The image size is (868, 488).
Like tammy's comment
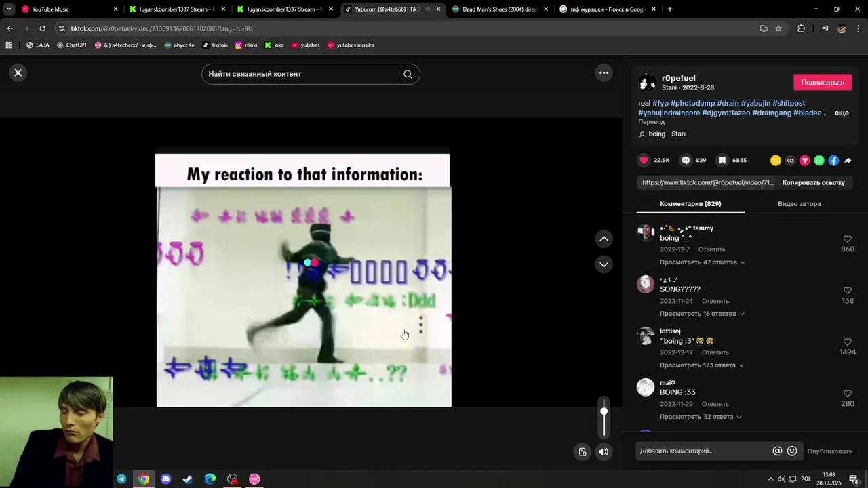(848, 239)
